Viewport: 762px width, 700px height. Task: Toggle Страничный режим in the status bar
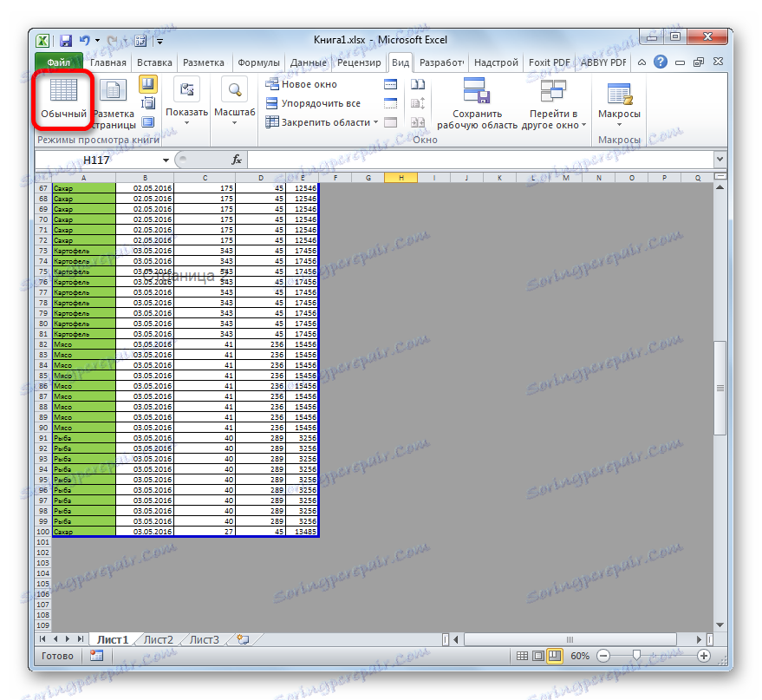[x=557, y=656]
